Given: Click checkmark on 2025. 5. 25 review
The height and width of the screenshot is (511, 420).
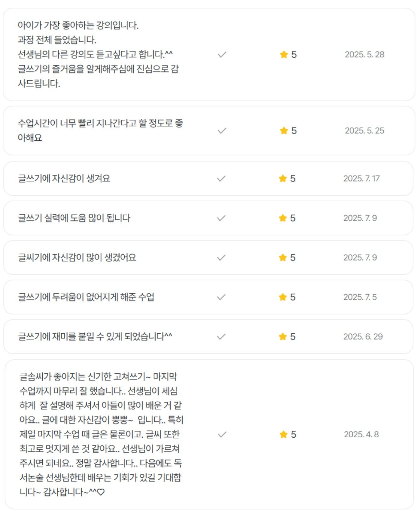Looking at the screenshot, I should pos(222,131).
